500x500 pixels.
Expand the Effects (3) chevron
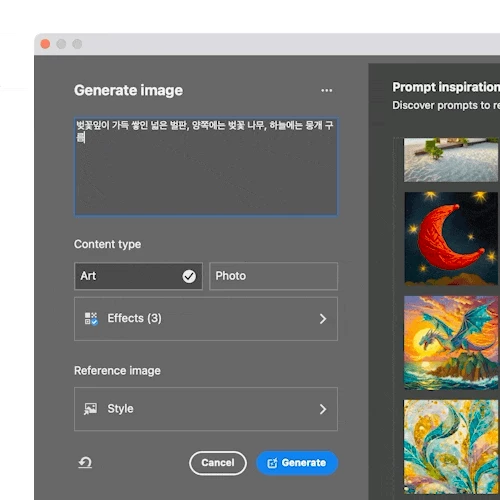323,319
